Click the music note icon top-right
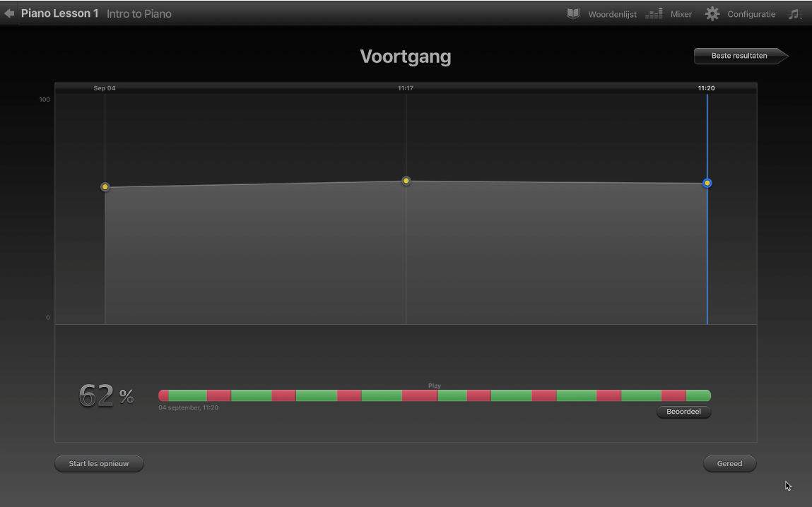The width and height of the screenshot is (812, 507). (x=794, y=14)
